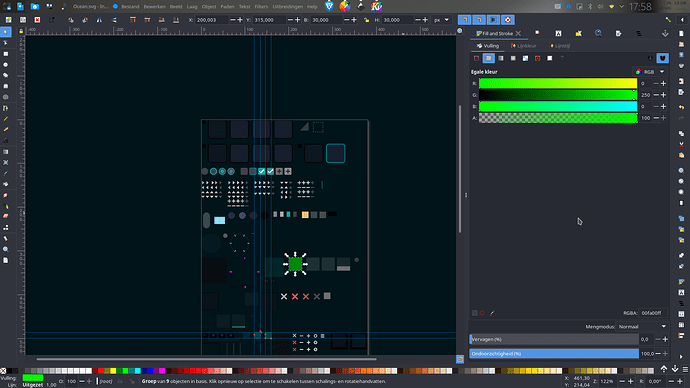Choose nonzero fill rule heart icon
This screenshot has width=690, height=388.
click(x=663, y=58)
